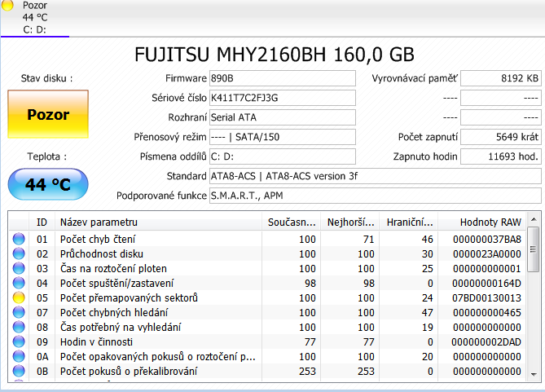This screenshot has height=392, width=545.
Task: Click the scroll up arrow of SMART list
Action: pyautogui.click(x=534, y=219)
